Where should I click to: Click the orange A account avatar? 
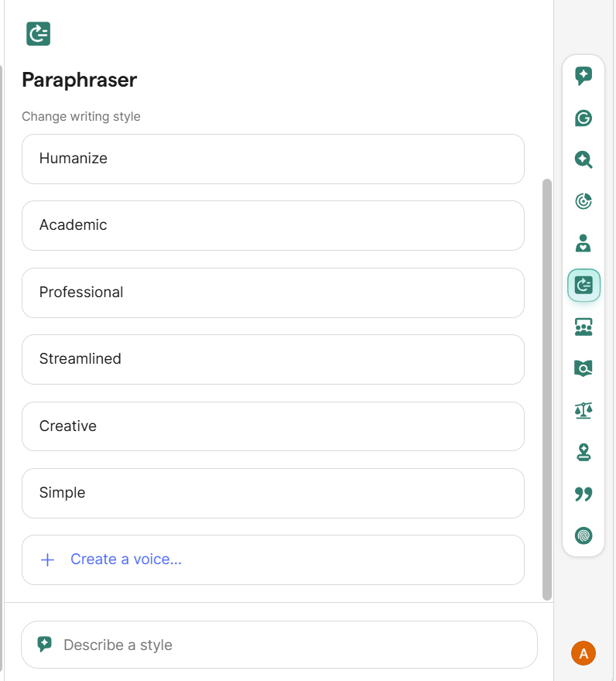[x=583, y=653]
